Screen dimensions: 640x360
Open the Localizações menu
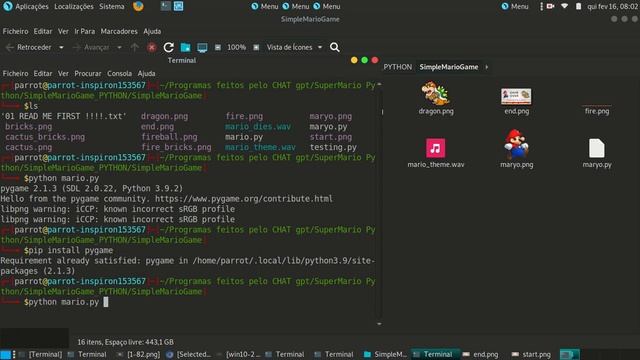point(73,7)
